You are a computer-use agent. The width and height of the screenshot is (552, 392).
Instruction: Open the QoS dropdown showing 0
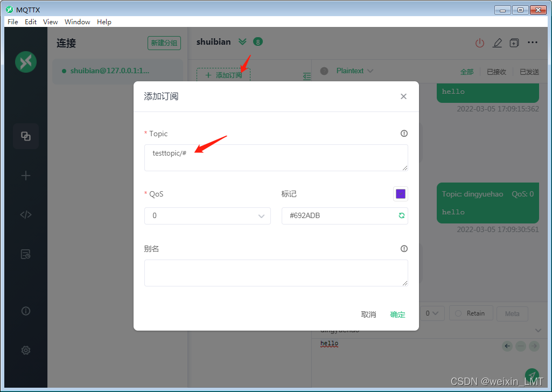207,216
